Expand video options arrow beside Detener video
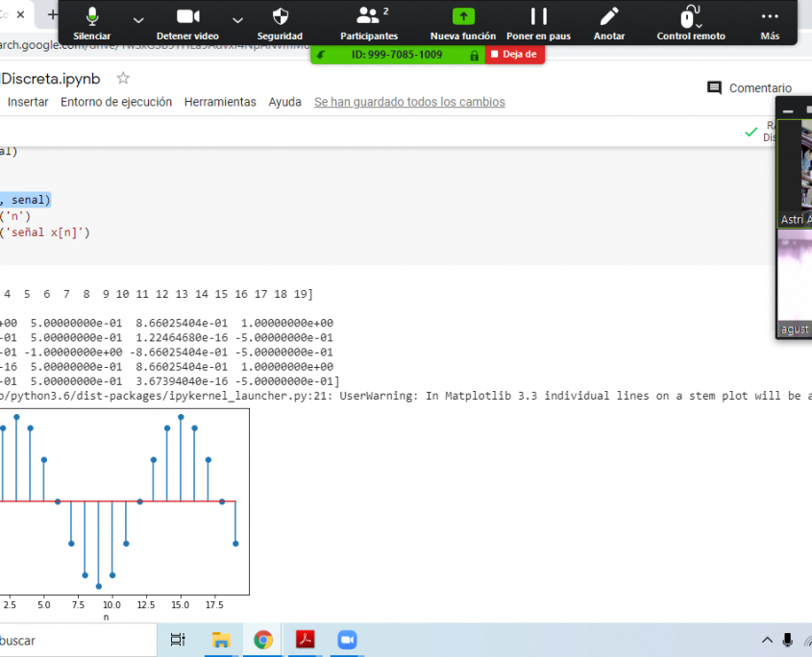Viewport: 812px width, 657px height. click(237, 19)
